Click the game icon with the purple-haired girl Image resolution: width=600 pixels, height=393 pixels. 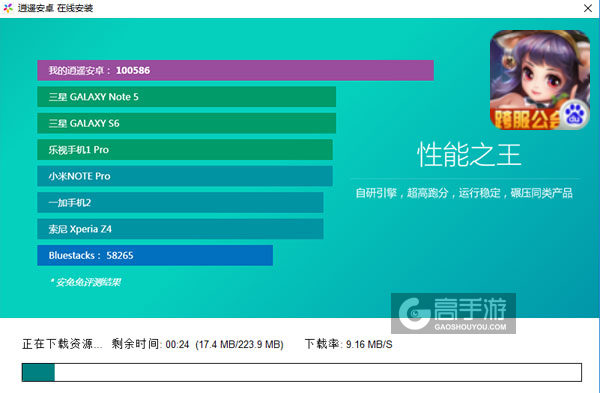point(540,80)
